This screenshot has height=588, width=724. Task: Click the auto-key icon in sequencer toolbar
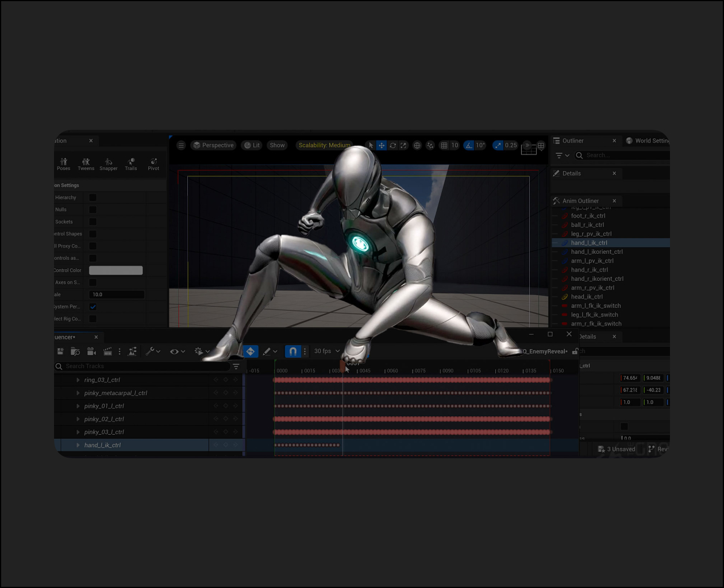(251, 351)
